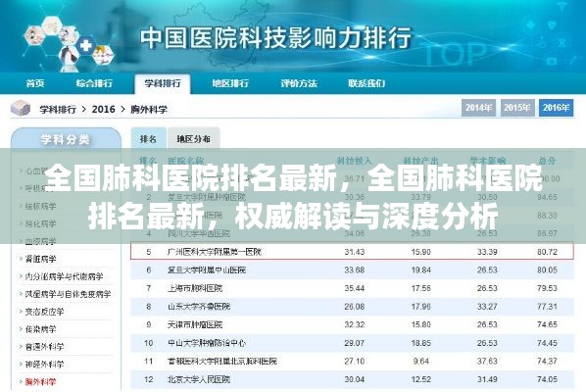Click the 中国医院科技影响力排行 site title
This screenshot has height=392, width=586.
(275, 38)
